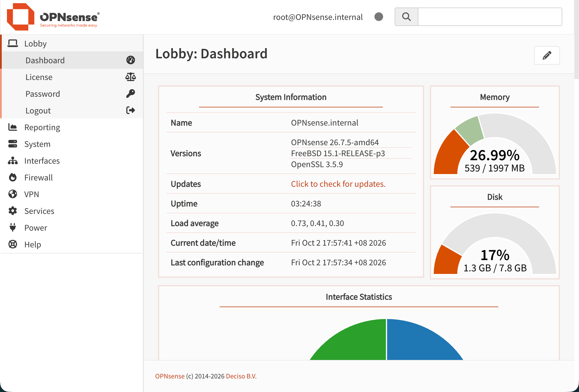The height and width of the screenshot is (392, 579).
Task: Click the key icon next to Password
Action: click(x=131, y=94)
